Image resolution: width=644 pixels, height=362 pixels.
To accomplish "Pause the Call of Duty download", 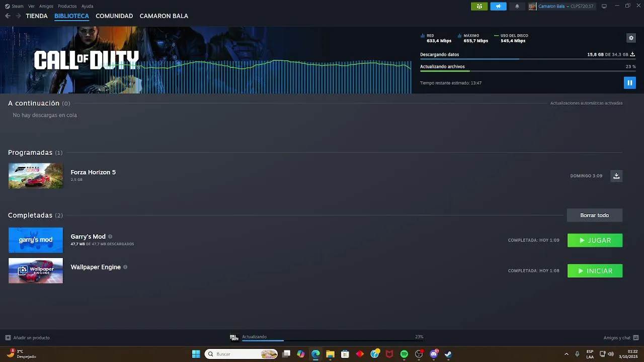I will pos(629,82).
